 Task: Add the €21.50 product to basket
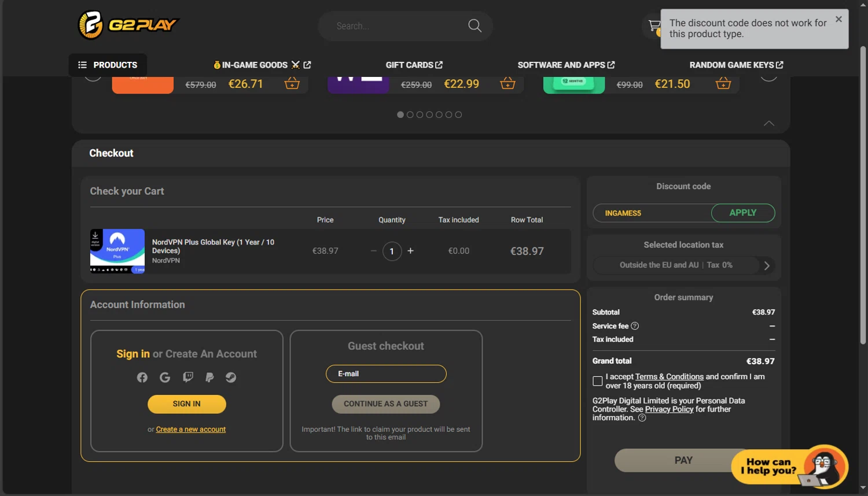[x=723, y=83]
